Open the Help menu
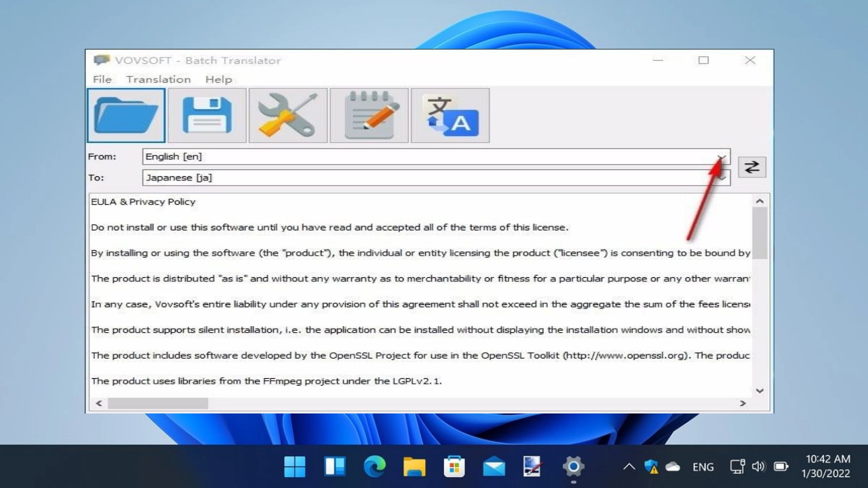Viewport: 868px width, 488px height. pos(218,79)
